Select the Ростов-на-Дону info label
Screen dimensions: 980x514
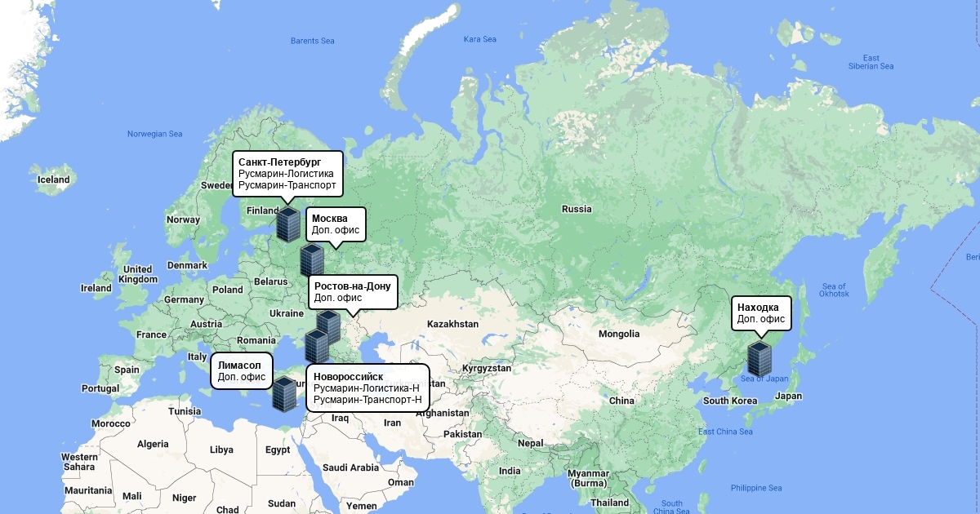[353, 292]
